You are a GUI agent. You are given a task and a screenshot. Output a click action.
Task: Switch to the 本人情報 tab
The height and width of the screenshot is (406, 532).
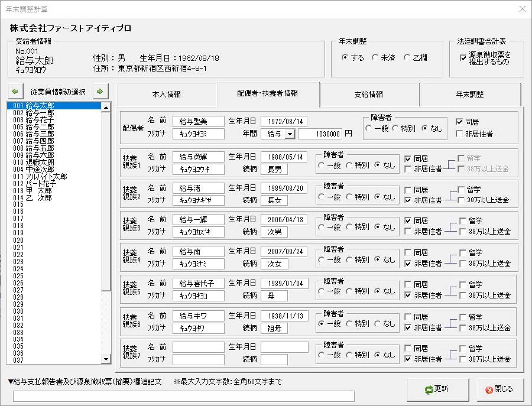coord(166,95)
